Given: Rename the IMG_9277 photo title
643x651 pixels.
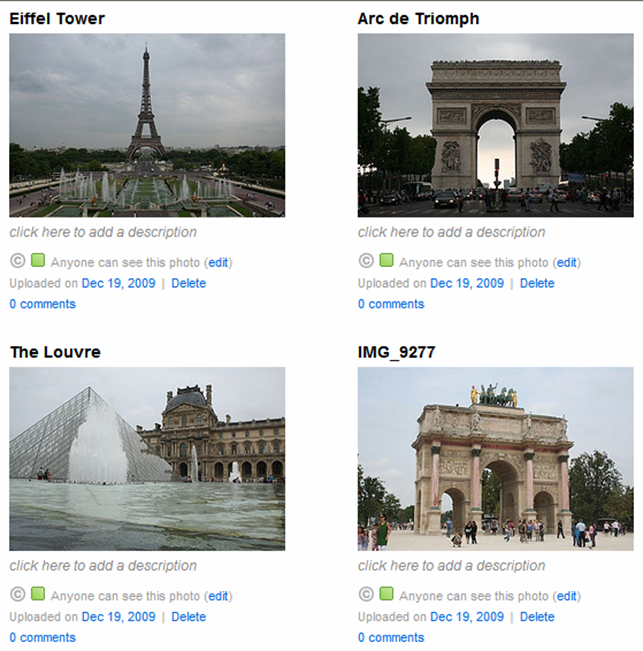Looking at the screenshot, I should pos(396,352).
